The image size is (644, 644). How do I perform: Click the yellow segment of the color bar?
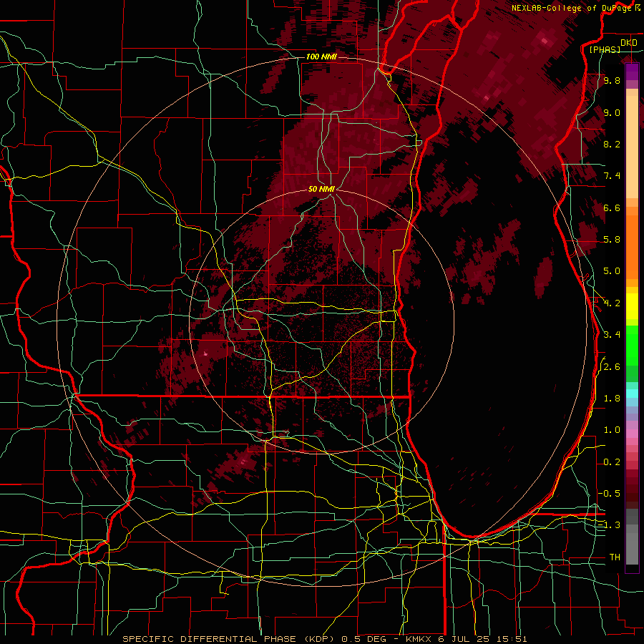pyautogui.click(x=632, y=306)
